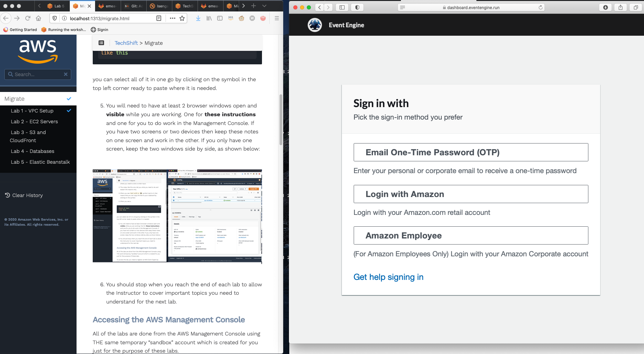The width and height of the screenshot is (644, 354).
Task: Close the active Migrate tab
Action: tap(89, 6)
